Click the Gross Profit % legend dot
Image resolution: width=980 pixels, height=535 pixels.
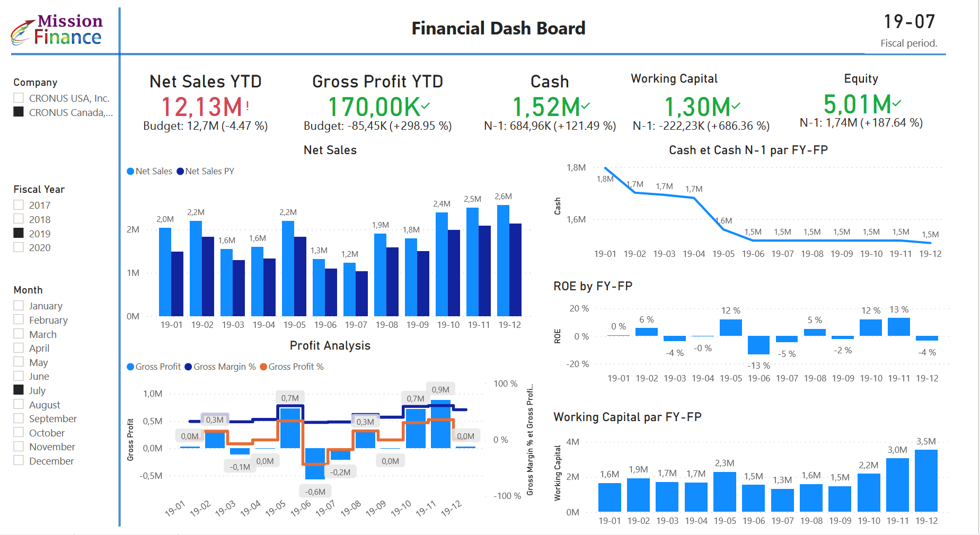pyautogui.click(x=263, y=367)
